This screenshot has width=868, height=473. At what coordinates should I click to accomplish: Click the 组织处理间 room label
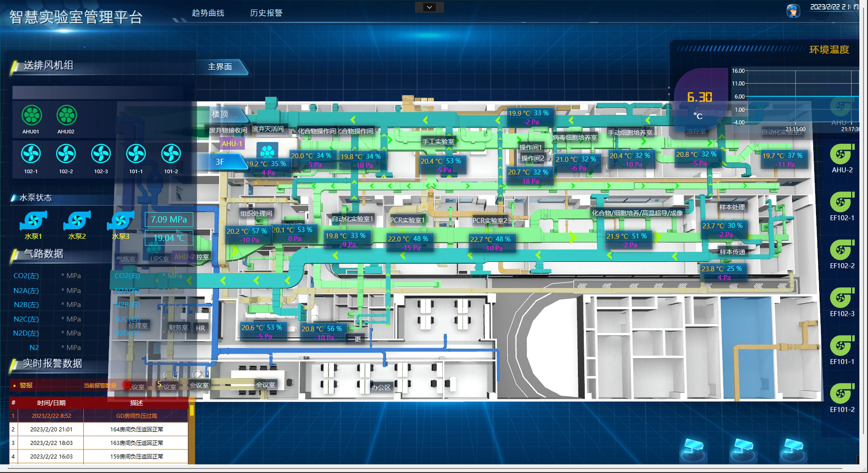256,213
